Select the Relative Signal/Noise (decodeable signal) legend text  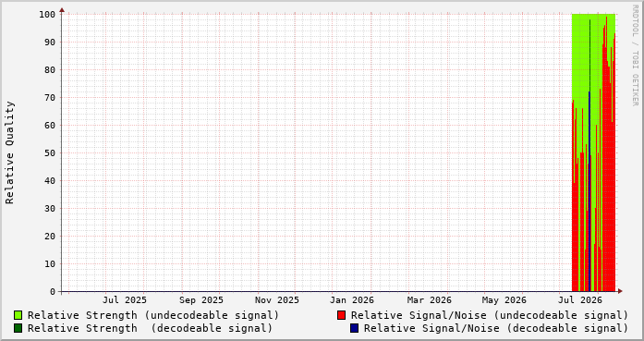pyautogui.click(x=496, y=328)
